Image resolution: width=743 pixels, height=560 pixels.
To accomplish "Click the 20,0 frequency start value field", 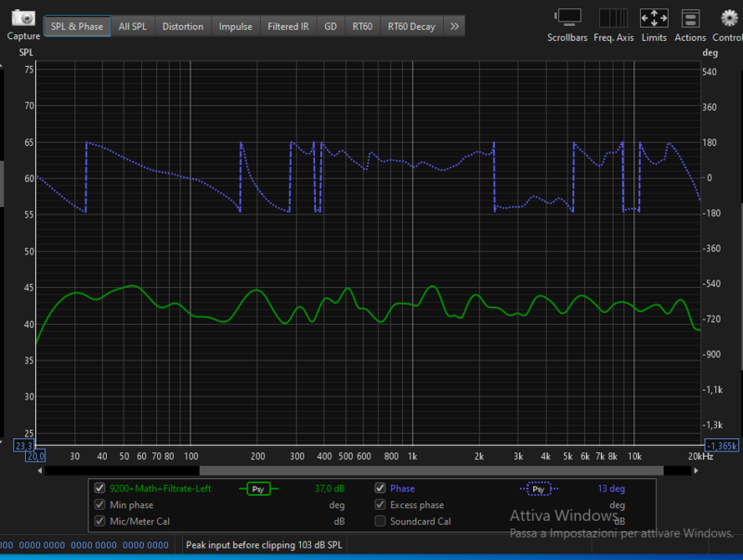I will pos(35,456).
